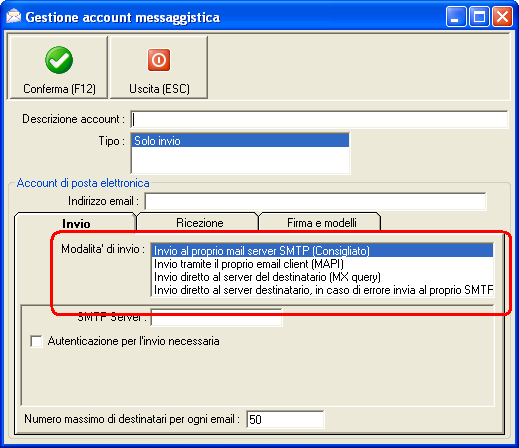The image size is (519, 448).
Task: Maximize the account management window
Action: coord(479,16)
